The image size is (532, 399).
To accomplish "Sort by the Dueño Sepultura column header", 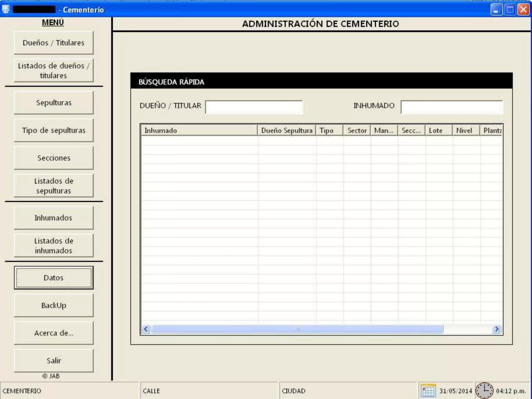I will [x=287, y=130].
